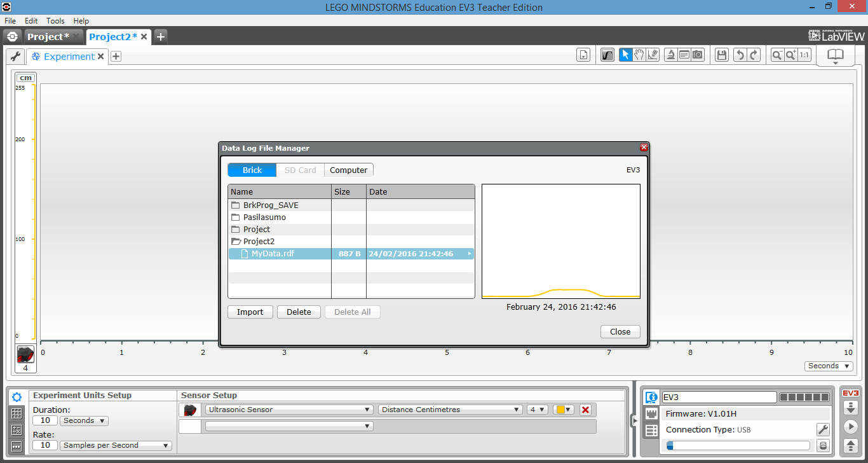
Task: Open the content editor book icon
Action: point(835,56)
